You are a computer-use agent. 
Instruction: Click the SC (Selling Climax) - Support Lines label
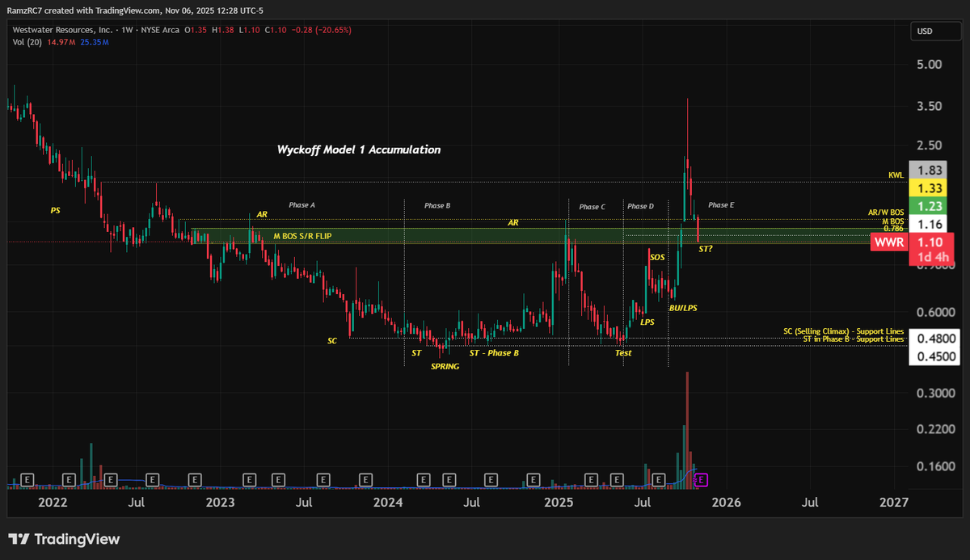(x=843, y=331)
